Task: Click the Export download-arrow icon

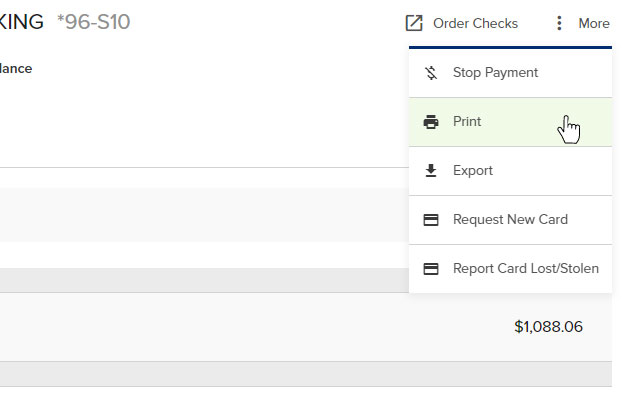Action: (x=431, y=171)
